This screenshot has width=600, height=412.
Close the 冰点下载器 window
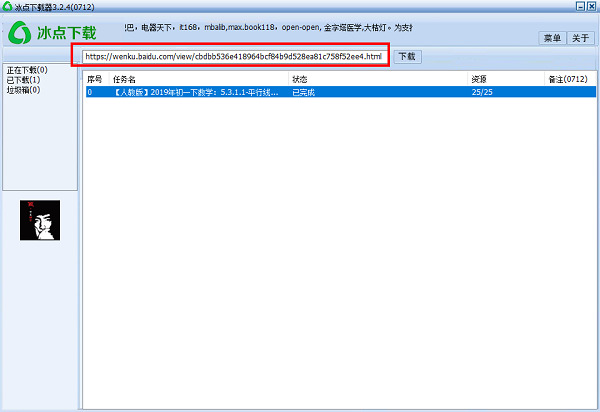point(592,6)
